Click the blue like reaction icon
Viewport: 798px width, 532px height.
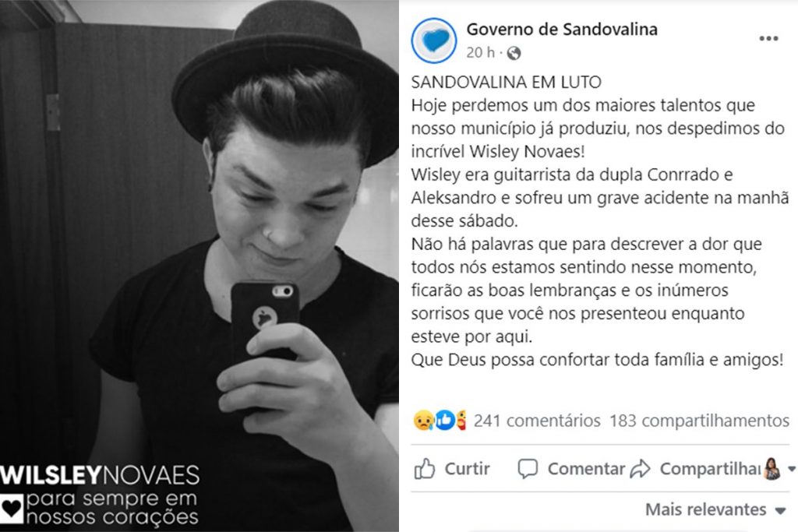click(x=445, y=420)
